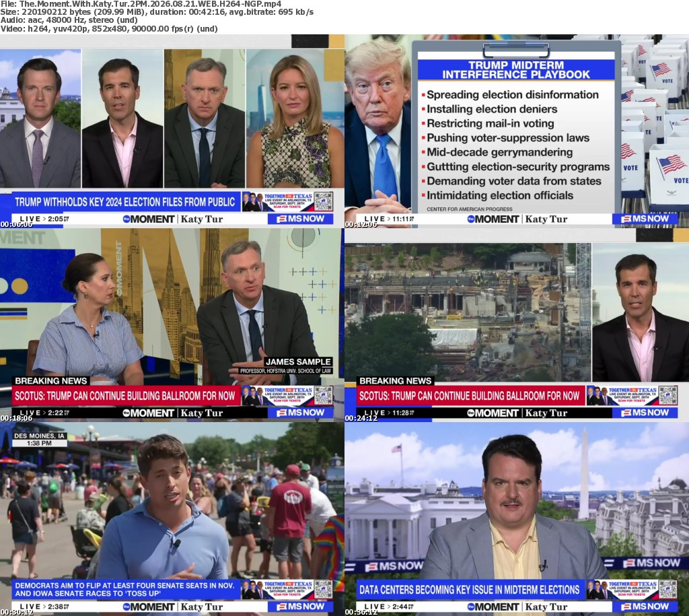Open the studio interview thumbnail at 00:18:06

pos(172,325)
